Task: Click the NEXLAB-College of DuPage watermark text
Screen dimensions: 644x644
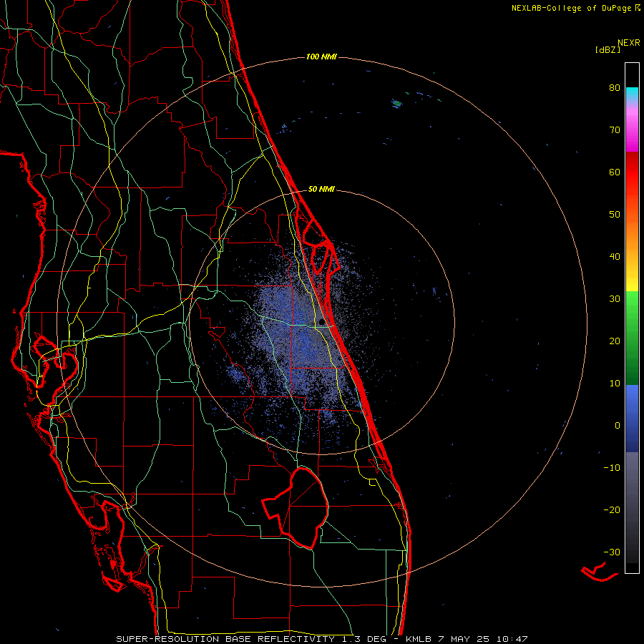Action: coord(575,8)
